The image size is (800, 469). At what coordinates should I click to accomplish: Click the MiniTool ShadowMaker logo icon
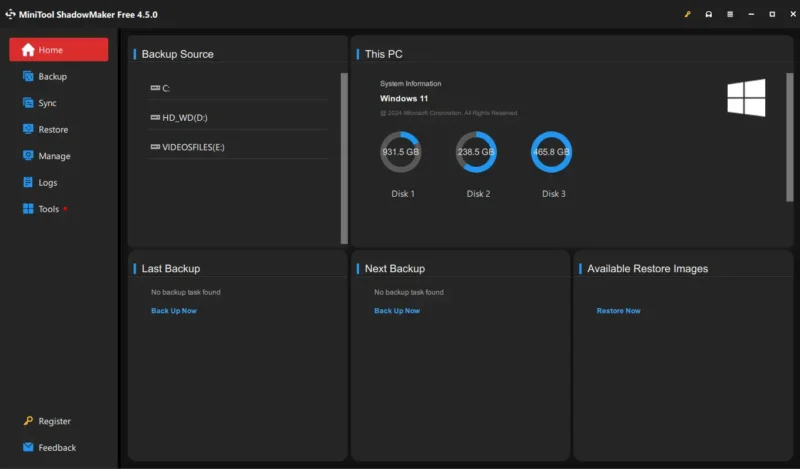pyautogui.click(x=10, y=14)
